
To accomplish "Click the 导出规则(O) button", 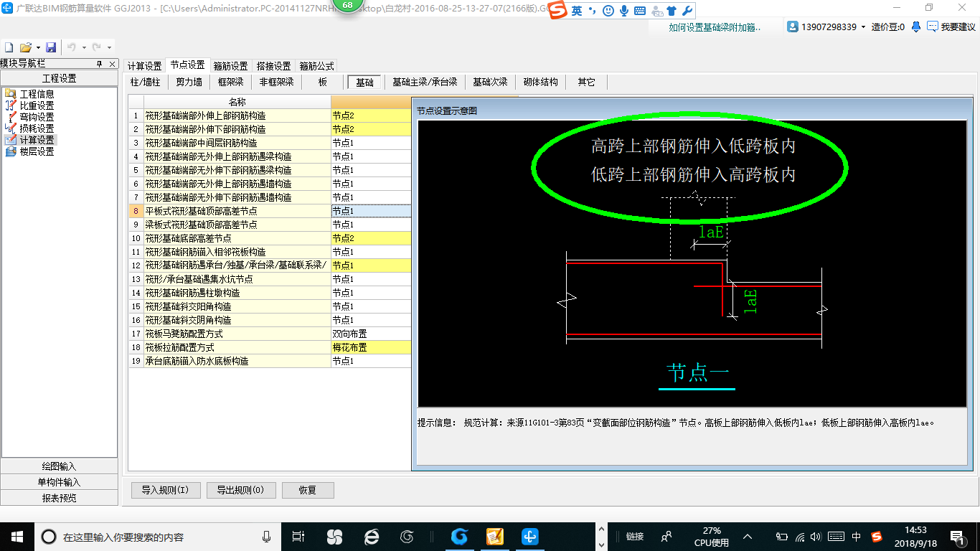I will tap(240, 490).
